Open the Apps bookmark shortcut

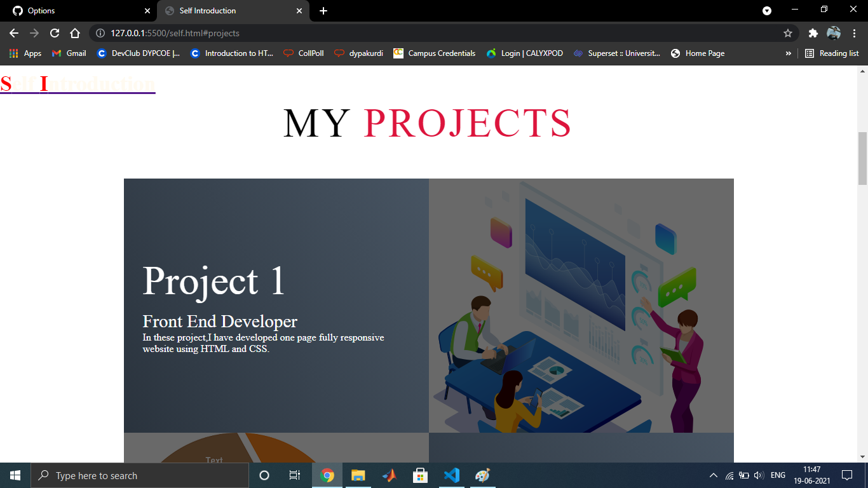point(25,53)
